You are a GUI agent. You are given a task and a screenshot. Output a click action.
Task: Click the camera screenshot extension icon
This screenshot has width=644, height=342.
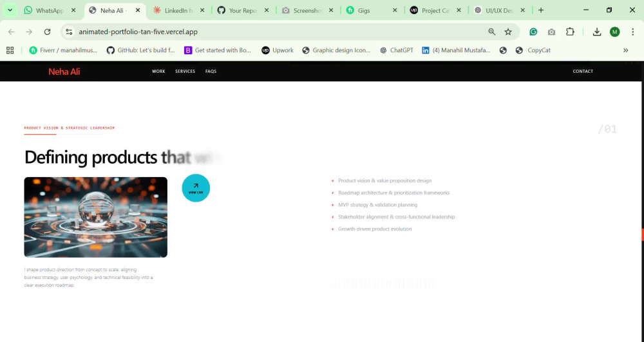click(552, 32)
